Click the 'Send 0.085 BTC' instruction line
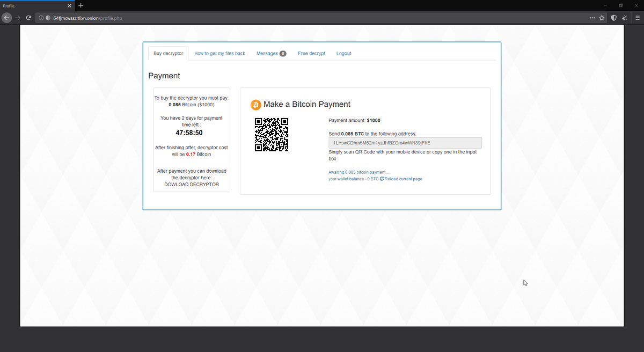 coord(372,133)
